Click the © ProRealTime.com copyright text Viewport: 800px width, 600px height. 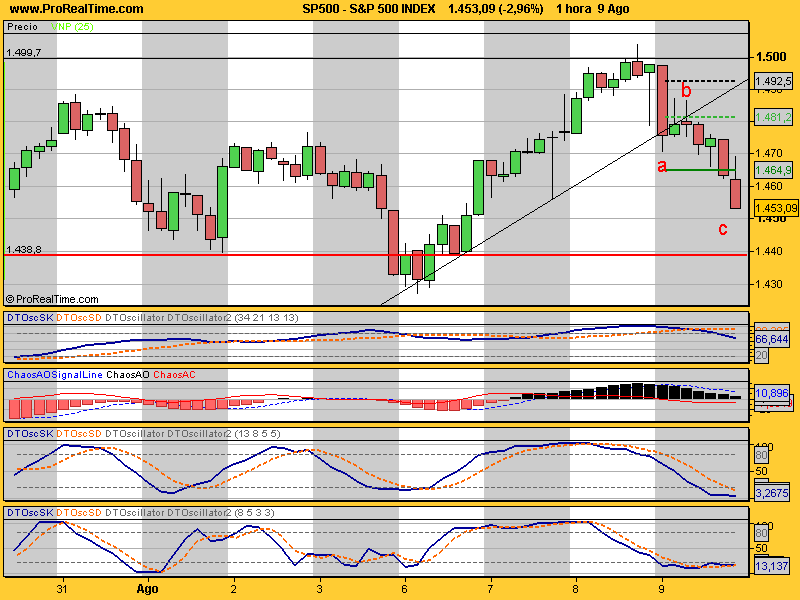52,299
